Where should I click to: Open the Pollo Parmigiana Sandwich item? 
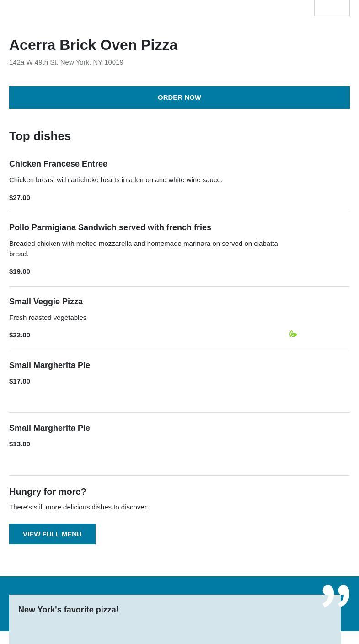click(x=110, y=227)
